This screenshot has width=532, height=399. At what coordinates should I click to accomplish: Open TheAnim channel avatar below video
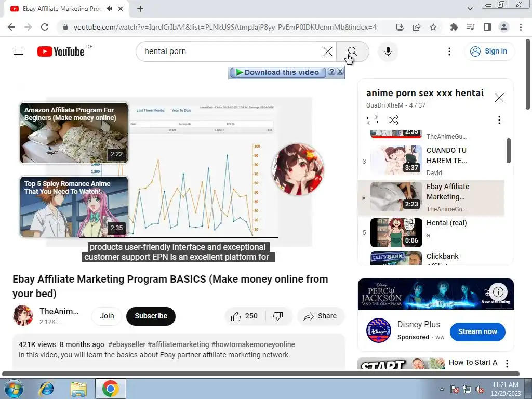[23, 315]
